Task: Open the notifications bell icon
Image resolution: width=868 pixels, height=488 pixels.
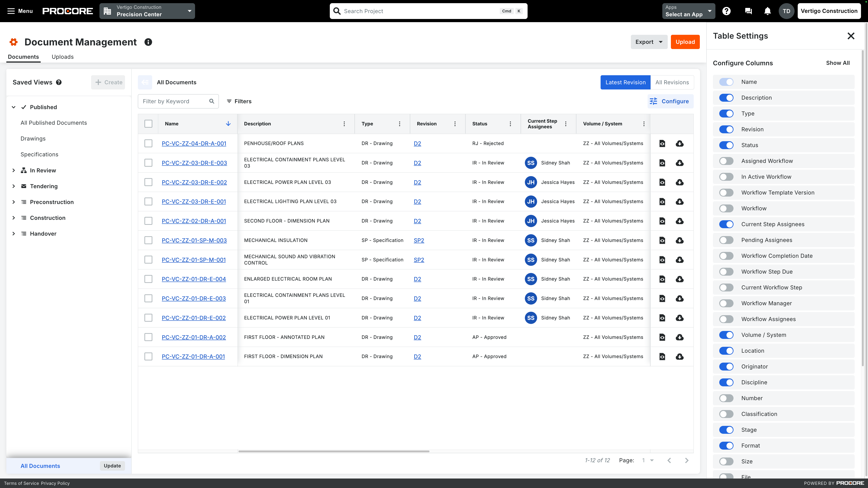Action: [x=767, y=11]
